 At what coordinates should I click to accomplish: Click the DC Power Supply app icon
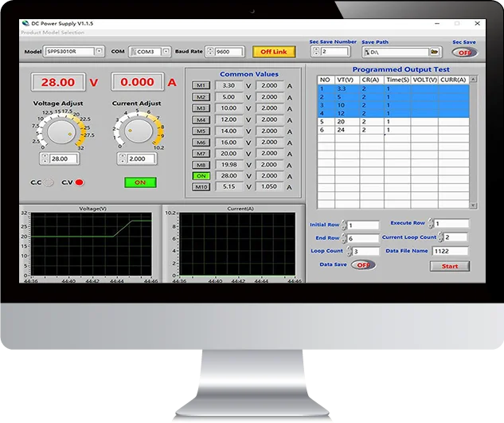click(x=25, y=23)
